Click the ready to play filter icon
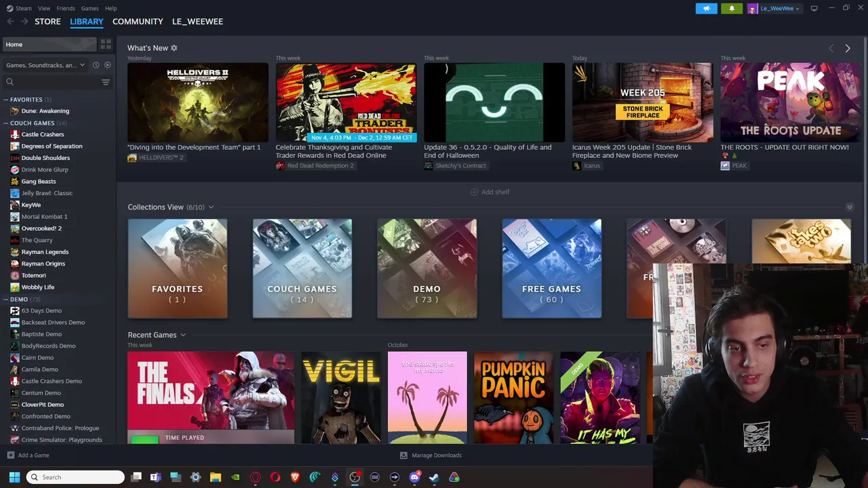Viewport: 868px width, 488px height. [x=107, y=65]
